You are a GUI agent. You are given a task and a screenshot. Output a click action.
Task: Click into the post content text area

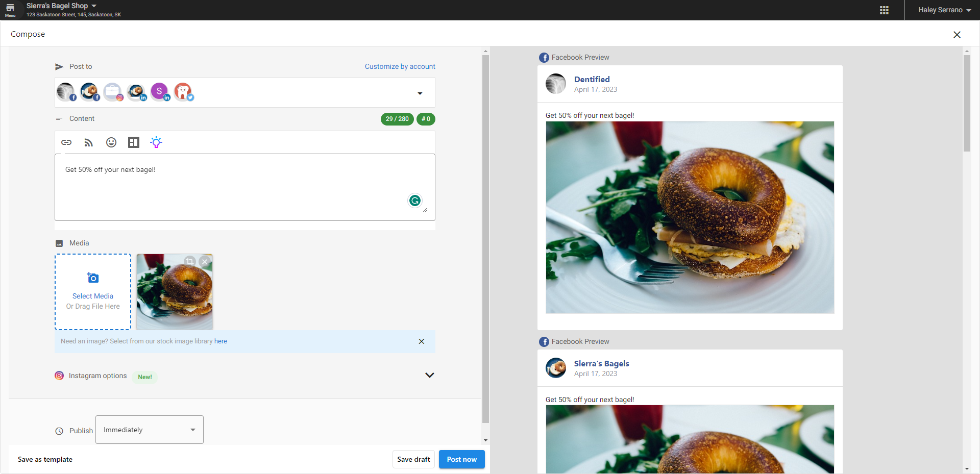pyautogui.click(x=245, y=187)
